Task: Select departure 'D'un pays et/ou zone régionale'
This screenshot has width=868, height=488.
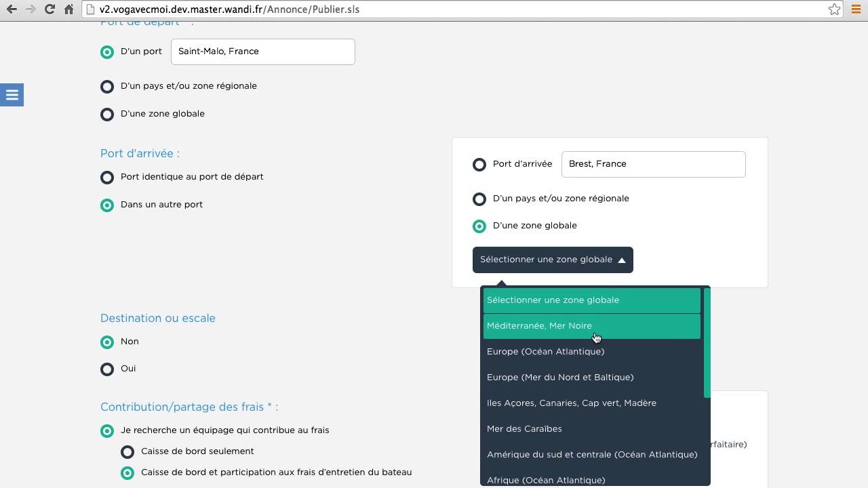Action: (107, 87)
